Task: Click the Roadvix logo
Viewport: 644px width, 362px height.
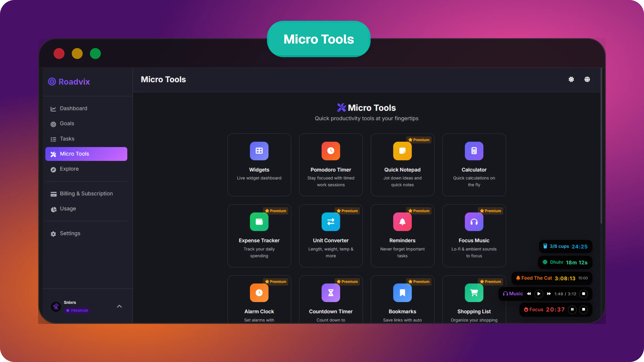Action: (69, 82)
